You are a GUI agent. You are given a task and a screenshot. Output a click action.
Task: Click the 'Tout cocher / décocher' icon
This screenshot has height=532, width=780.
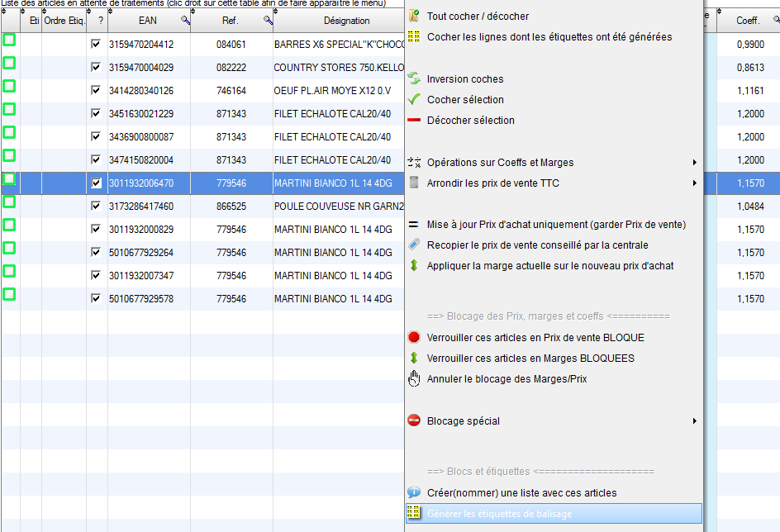(414, 16)
